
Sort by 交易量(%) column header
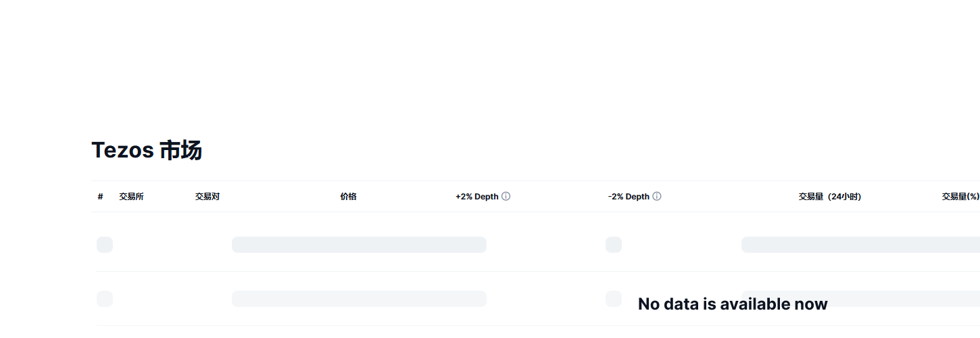click(x=960, y=197)
